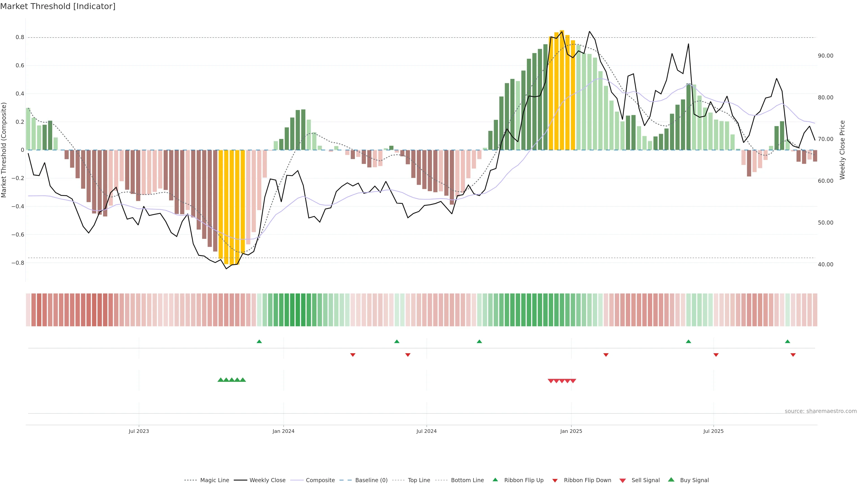
Task: Click the Weekly Close Price axis title
Action: [x=842, y=150]
